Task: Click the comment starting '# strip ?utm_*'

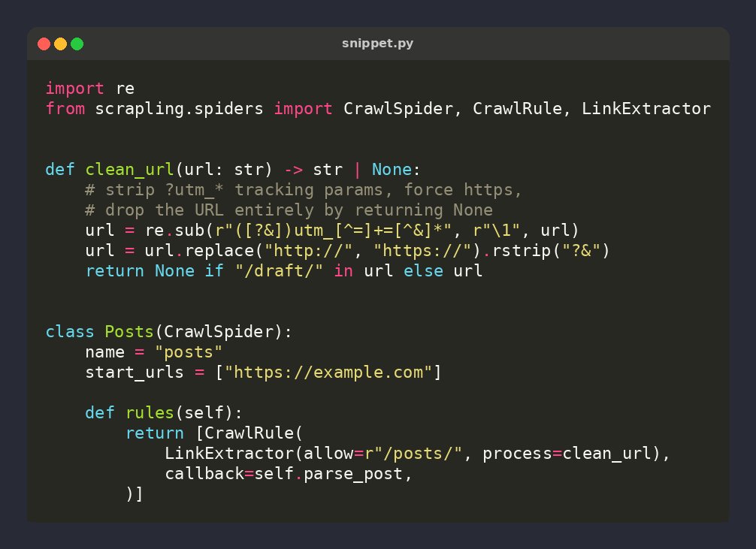Action: tap(304, 190)
